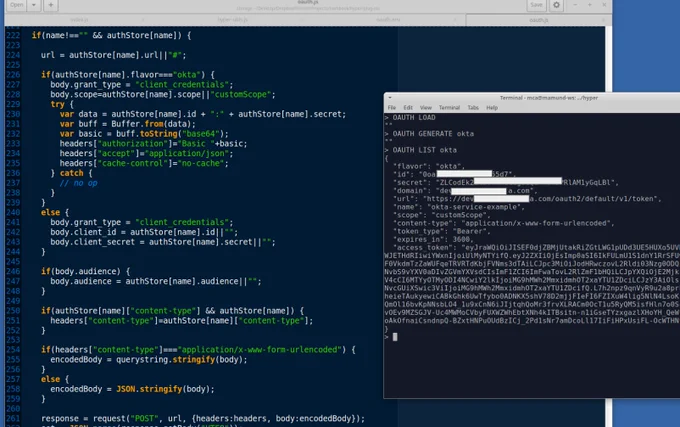Click the try keyword on line 229
The width and height of the screenshot is (680, 427).
(57, 104)
